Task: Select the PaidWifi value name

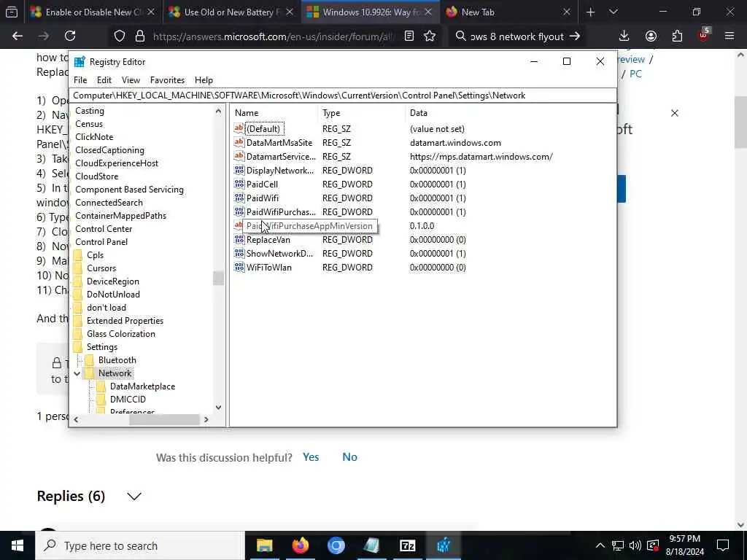Action: [263, 198]
